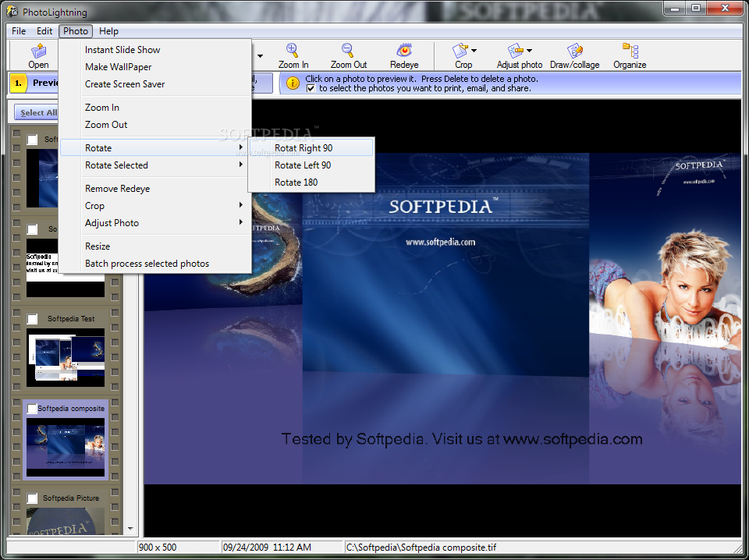
Task: Click the filmstrip scroll down arrow
Action: 131,529
